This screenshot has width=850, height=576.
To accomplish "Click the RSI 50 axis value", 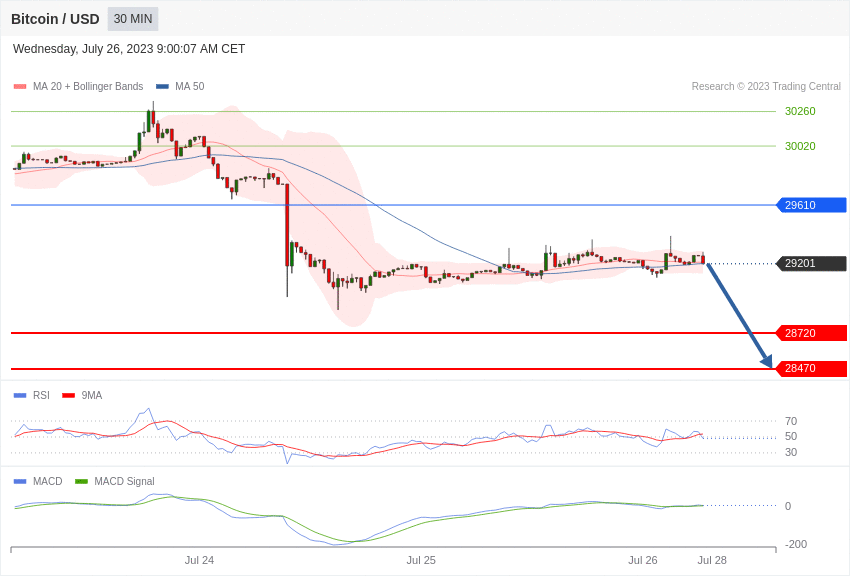I will click(x=791, y=436).
